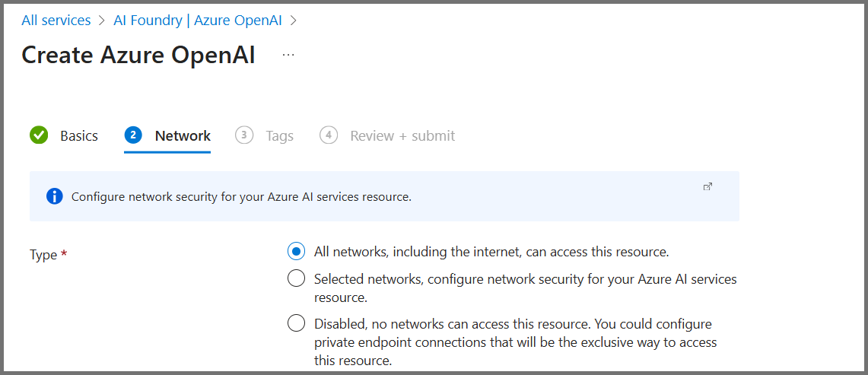Choose the "Selected networks" radio option

click(x=296, y=278)
